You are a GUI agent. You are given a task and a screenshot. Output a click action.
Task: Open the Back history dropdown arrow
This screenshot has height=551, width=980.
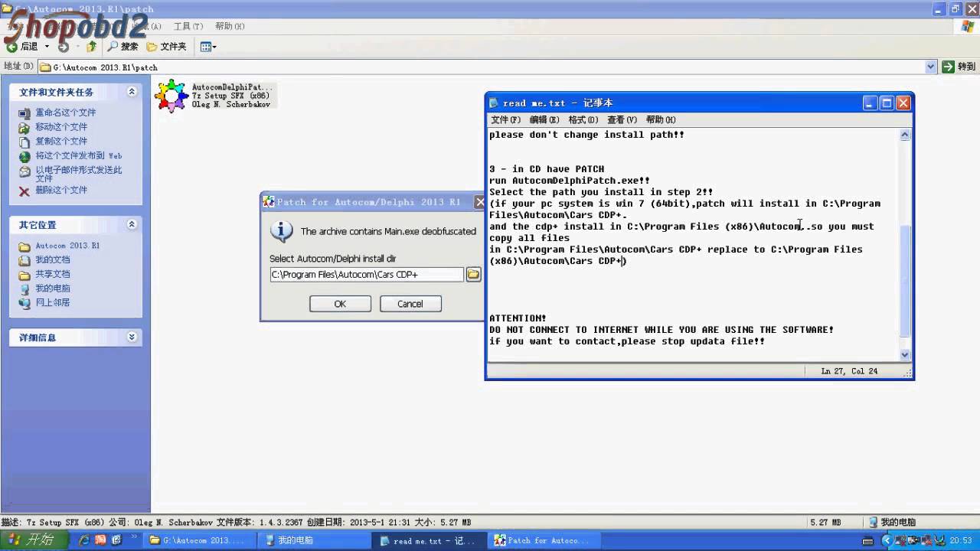(46, 47)
